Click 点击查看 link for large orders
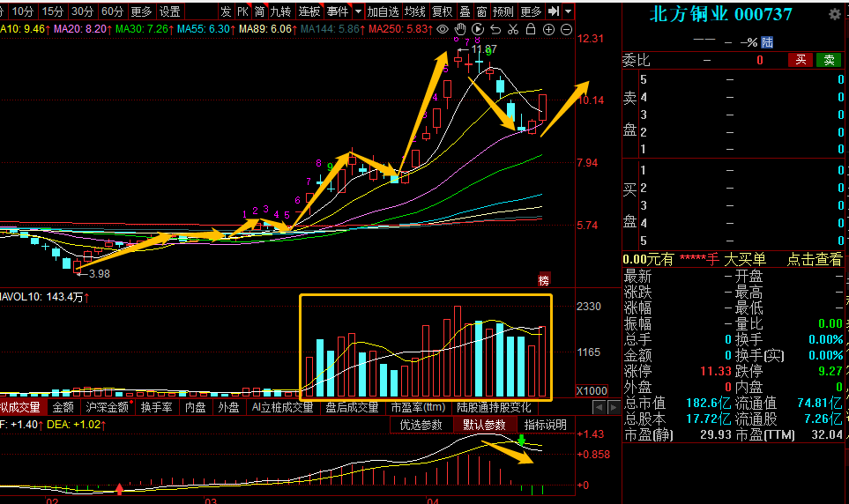 coord(815,259)
